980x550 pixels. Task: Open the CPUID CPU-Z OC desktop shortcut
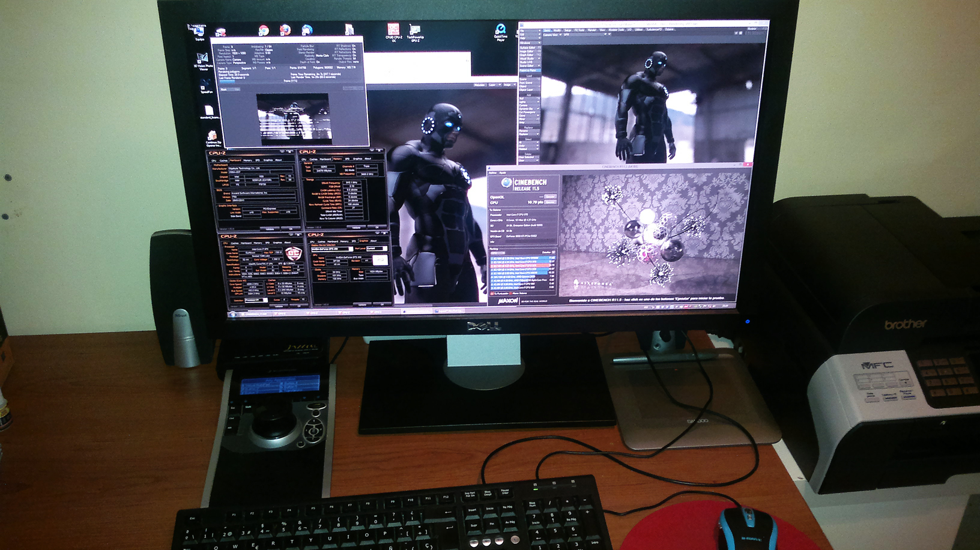coord(393,32)
